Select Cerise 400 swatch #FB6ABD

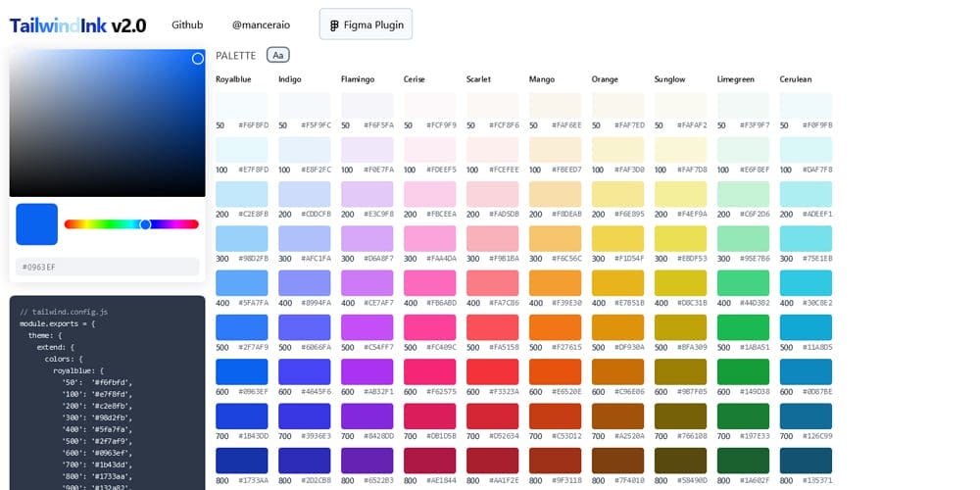(x=430, y=283)
